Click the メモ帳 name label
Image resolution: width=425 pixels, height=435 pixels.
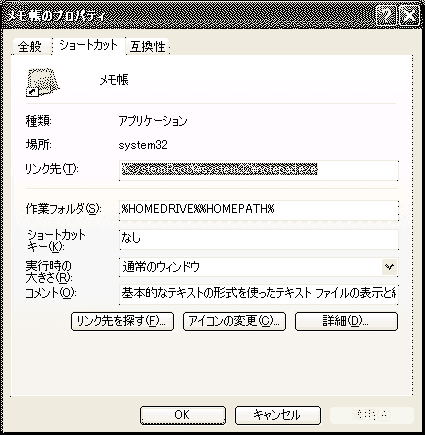point(114,80)
